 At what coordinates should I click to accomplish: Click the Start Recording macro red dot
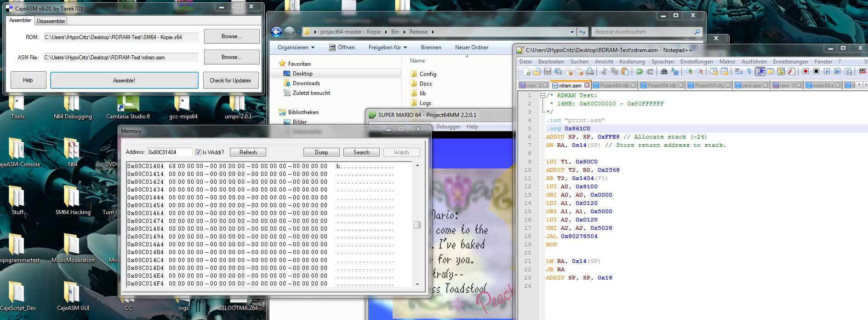805,71
